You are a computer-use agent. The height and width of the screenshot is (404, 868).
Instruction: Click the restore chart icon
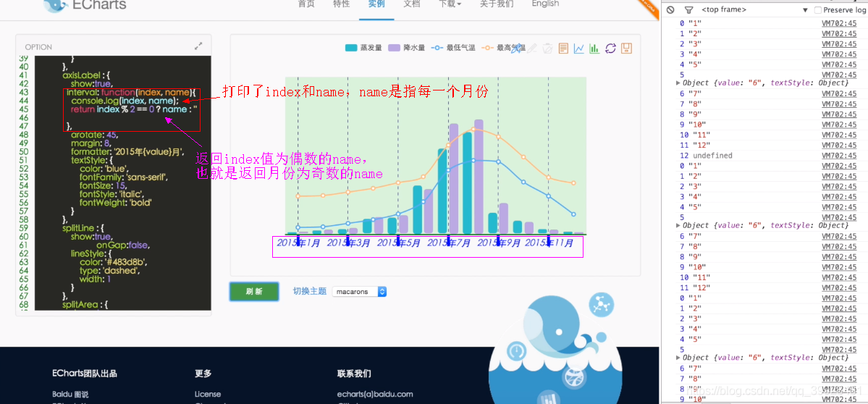(x=610, y=49)
